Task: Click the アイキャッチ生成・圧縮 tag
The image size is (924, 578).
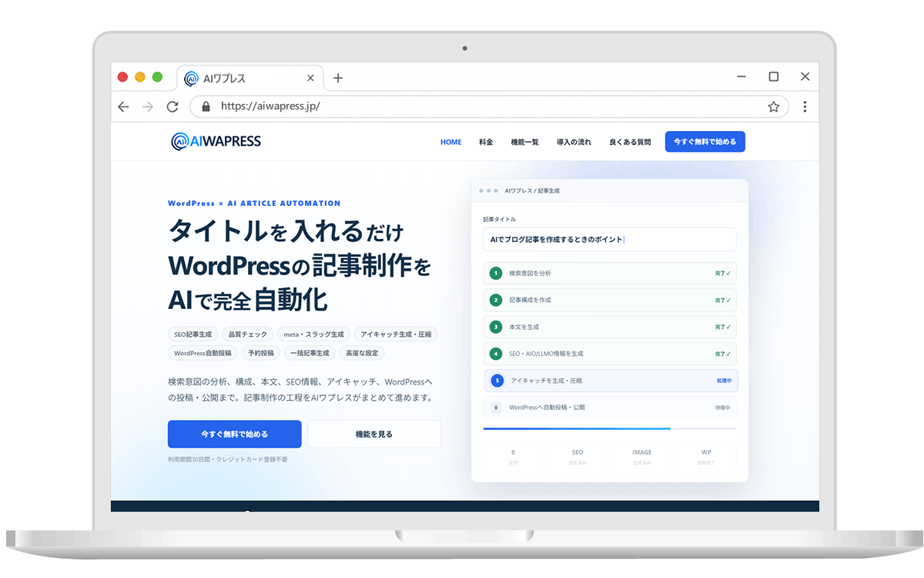Action: [397, 334]
